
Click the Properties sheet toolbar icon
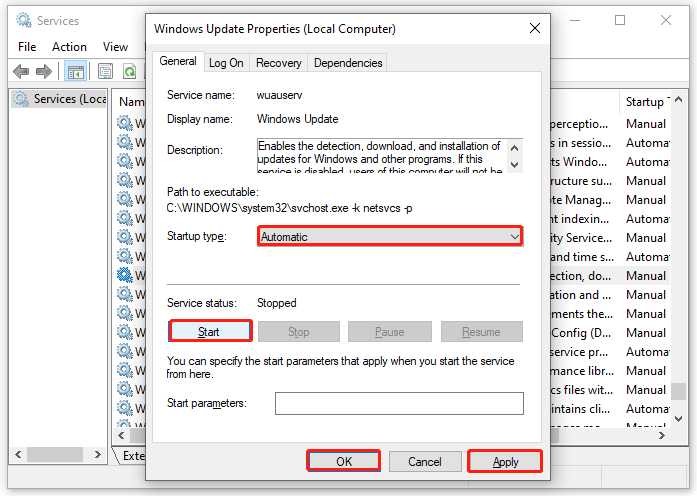(x=105, y=71)
